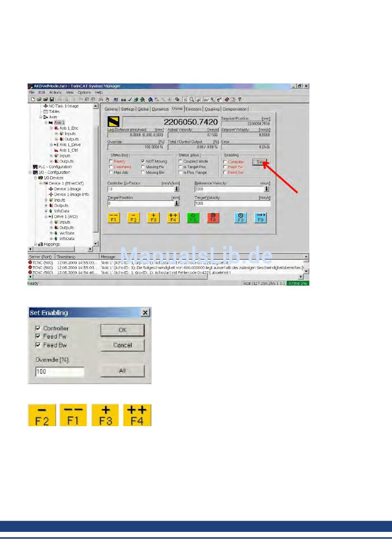Click the download arrow beside Reference Velocity

[267, 189]
